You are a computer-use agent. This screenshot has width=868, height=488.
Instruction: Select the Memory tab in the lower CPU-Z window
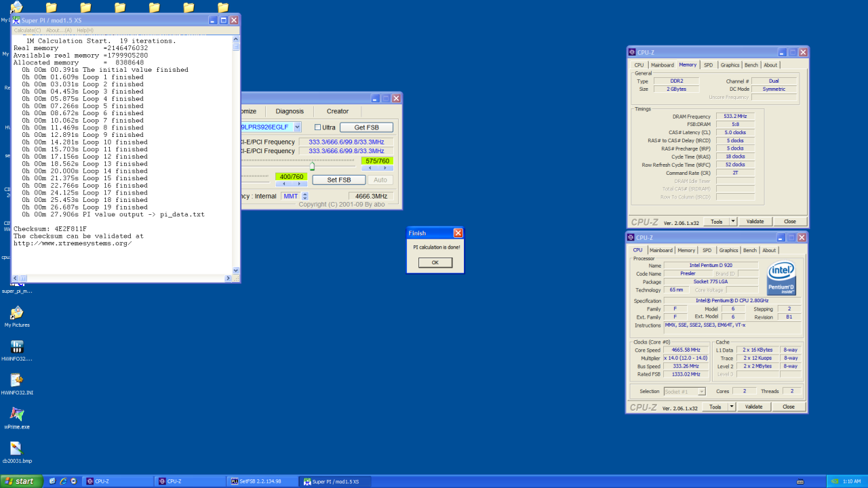686,250
